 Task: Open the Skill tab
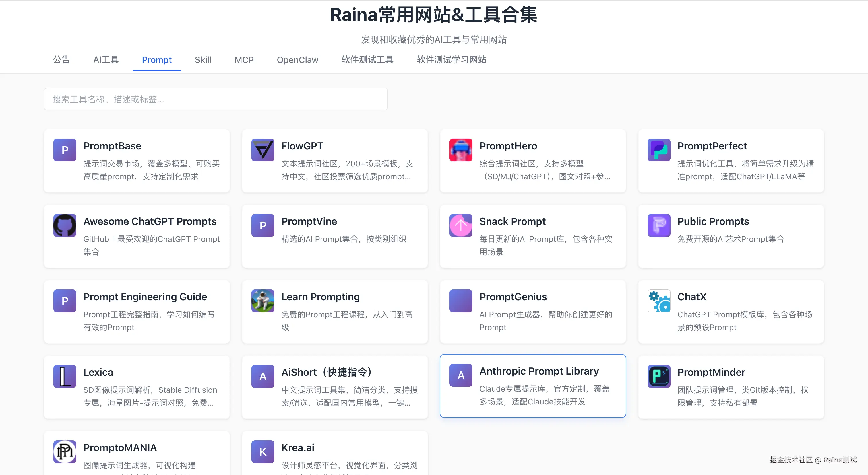click(x=203, y=60)
